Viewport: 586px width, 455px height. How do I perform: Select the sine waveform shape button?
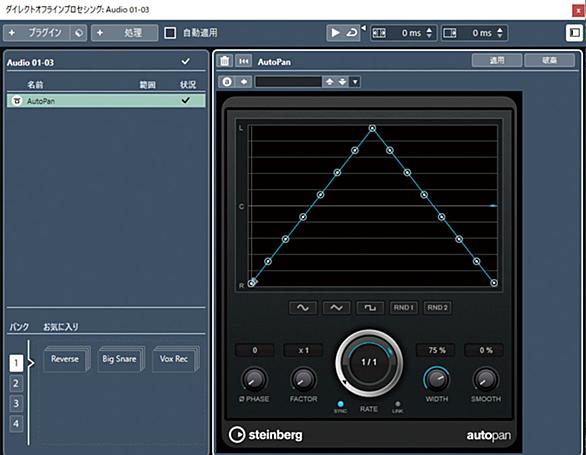pos(303,308)
